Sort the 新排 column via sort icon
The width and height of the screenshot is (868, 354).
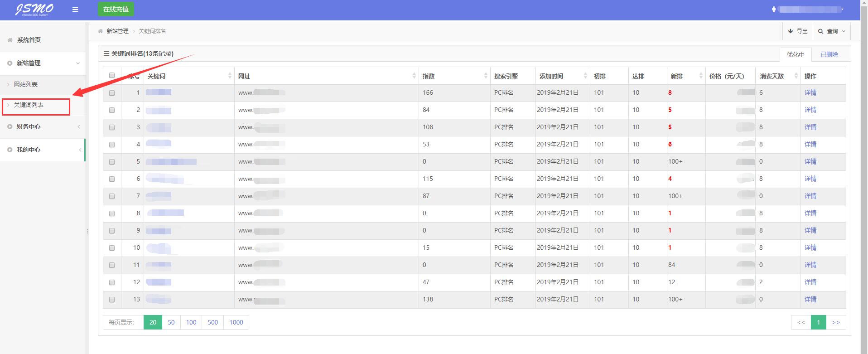(x=701, y=76)
